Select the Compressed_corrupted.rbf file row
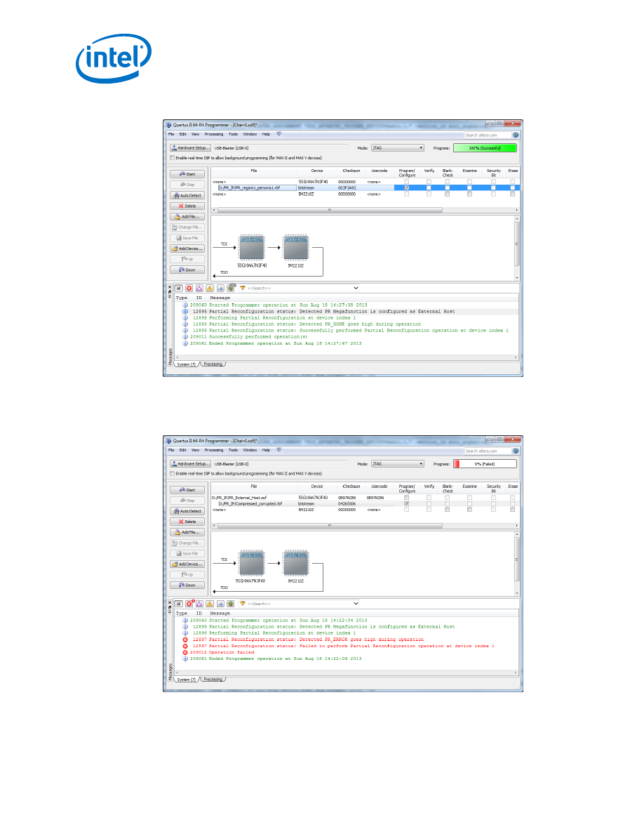The height and width of the screenshot is (834, 644). click(250, 503)
